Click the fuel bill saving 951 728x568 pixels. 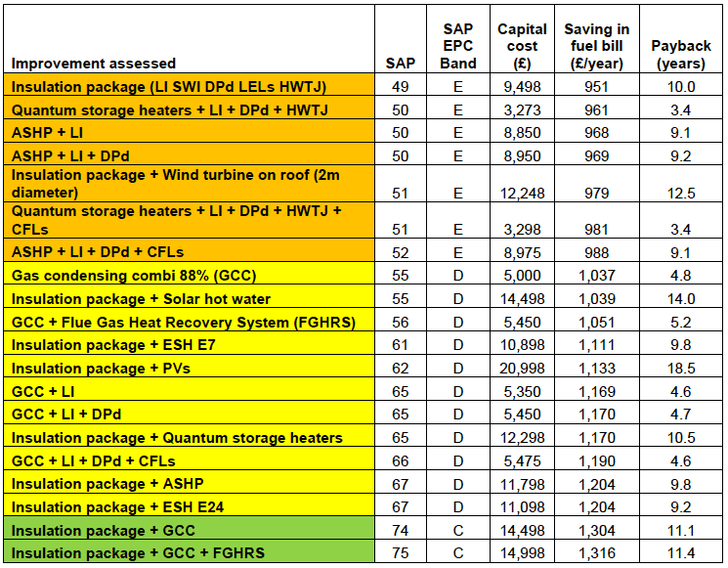pyautogui.click(x=597, y=87)
